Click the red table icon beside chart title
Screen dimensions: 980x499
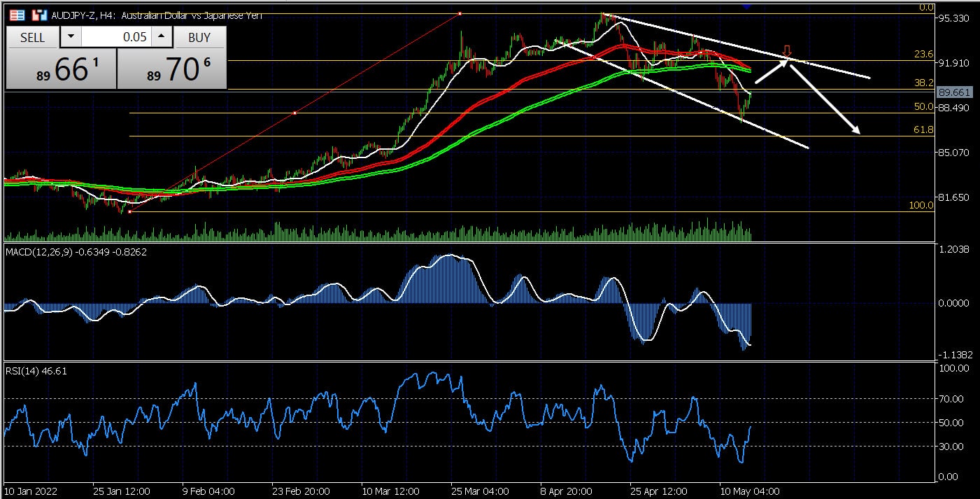17,15
